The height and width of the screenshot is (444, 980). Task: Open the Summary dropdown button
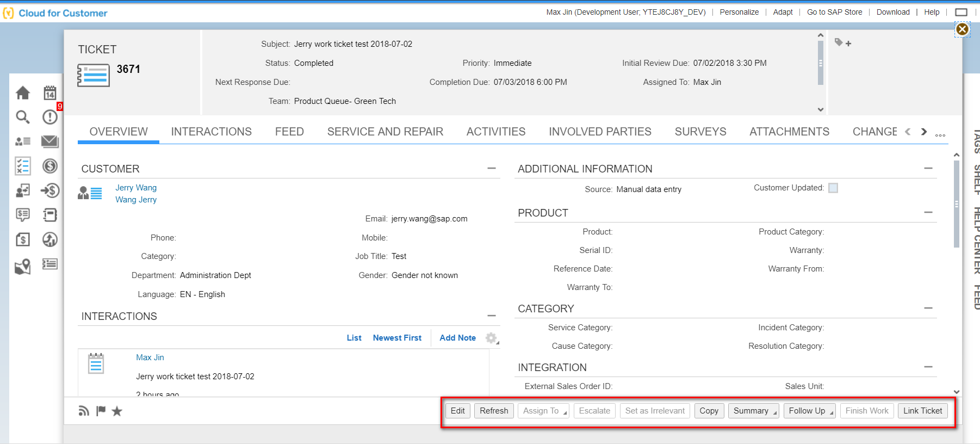coord(753,411)
